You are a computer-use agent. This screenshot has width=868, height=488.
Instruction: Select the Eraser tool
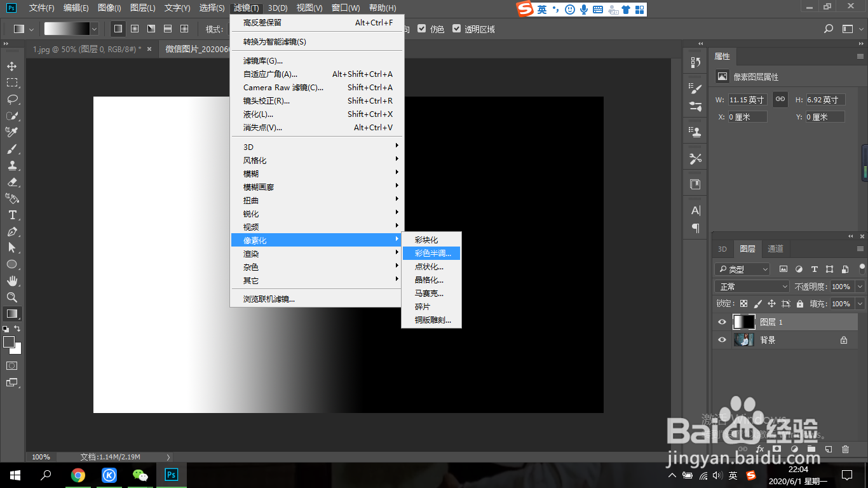click(12, 182)
